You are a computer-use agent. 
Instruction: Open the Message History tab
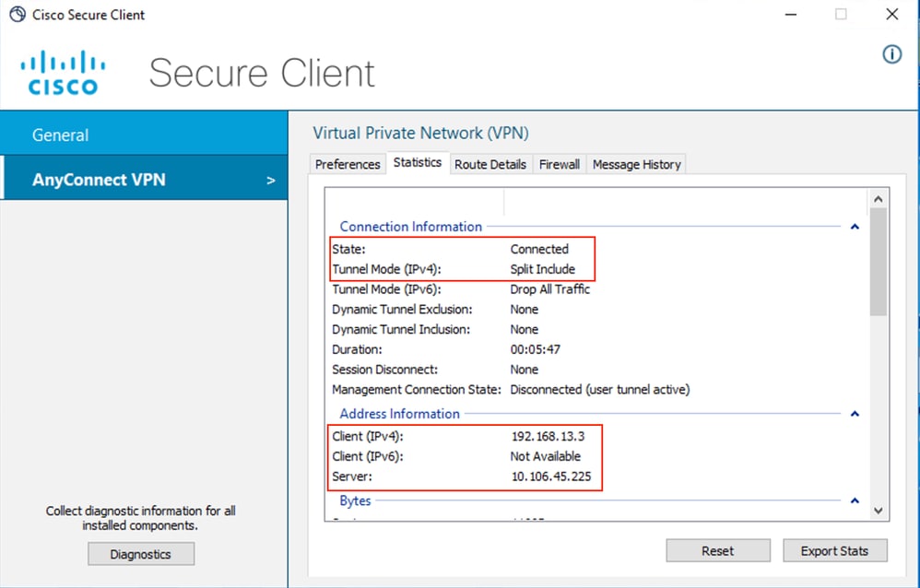click(x=637, y=164)
